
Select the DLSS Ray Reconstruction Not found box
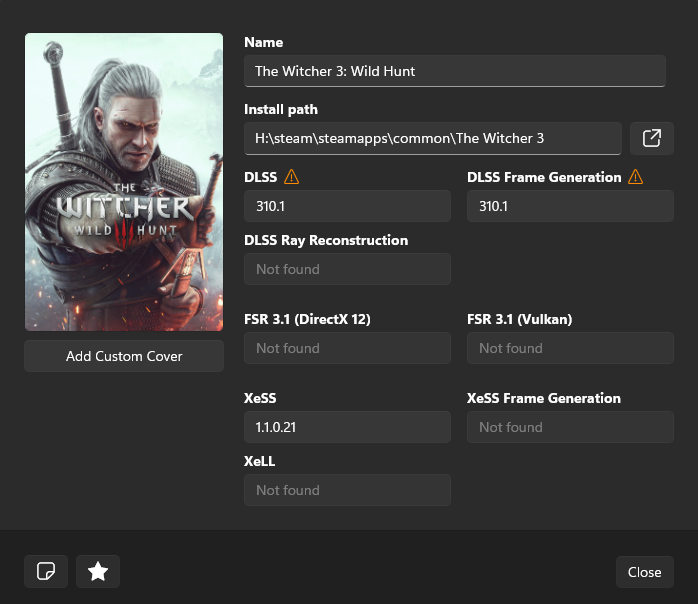tap(347, 269)
